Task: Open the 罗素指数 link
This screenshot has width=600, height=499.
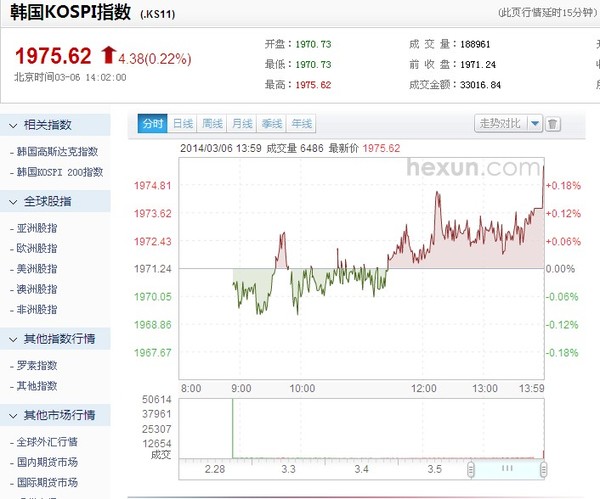Action: click(37, 365)
